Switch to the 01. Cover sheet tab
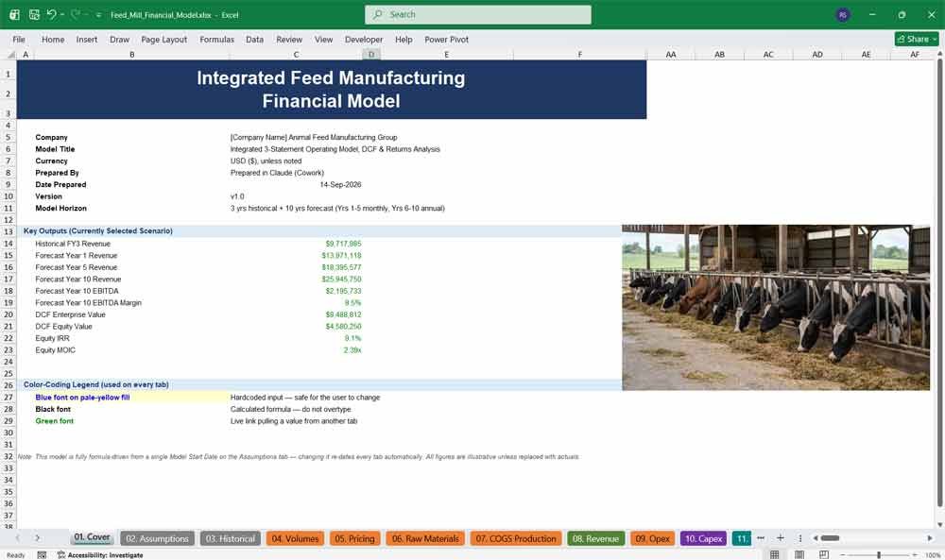945x560 pixels. point(92,537)
